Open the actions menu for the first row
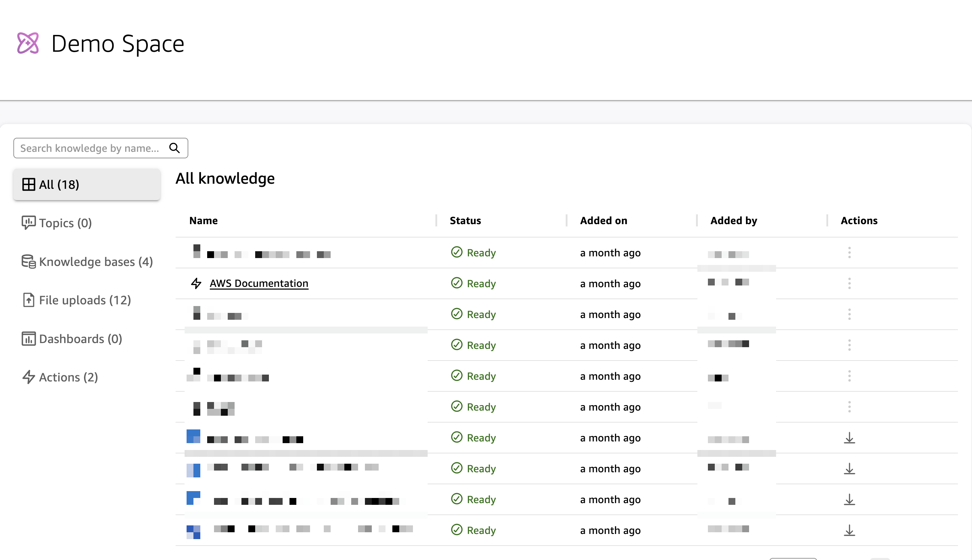 click(x=849, y=253)
